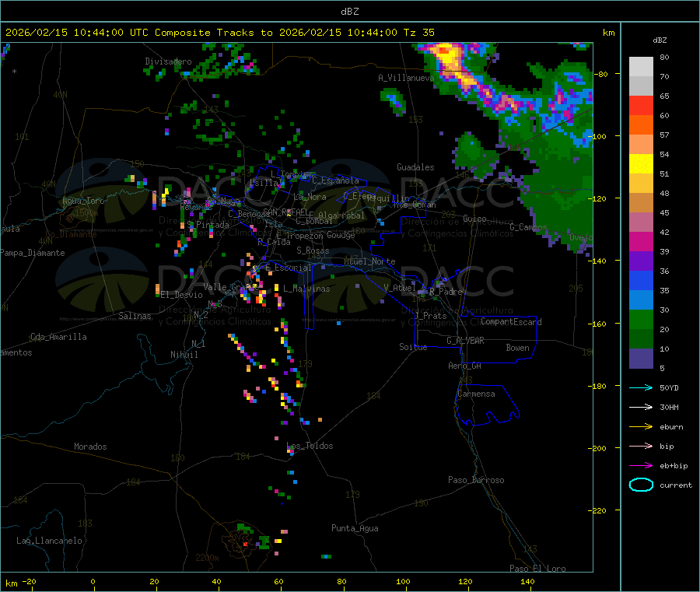Image resolution: width=700 pixels, height=592 pixels.
Task: Click the 'Carmensa' map label
Action: point(476,394)
